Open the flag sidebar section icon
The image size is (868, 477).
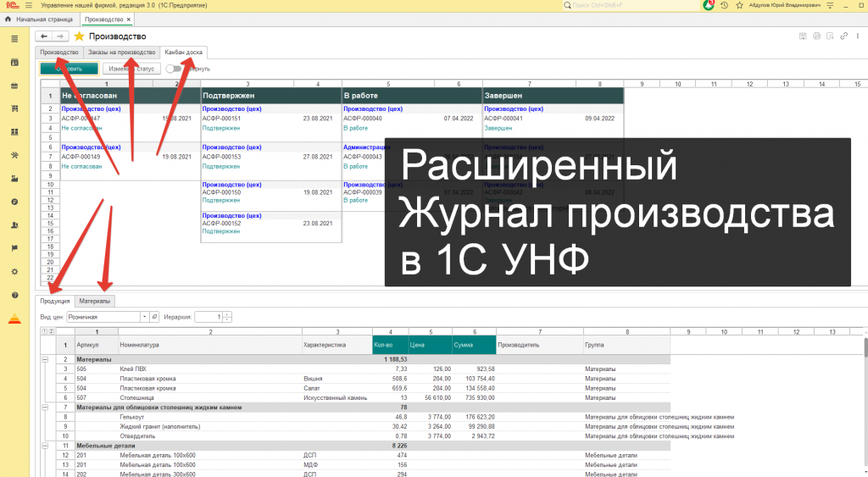(14, 248)
